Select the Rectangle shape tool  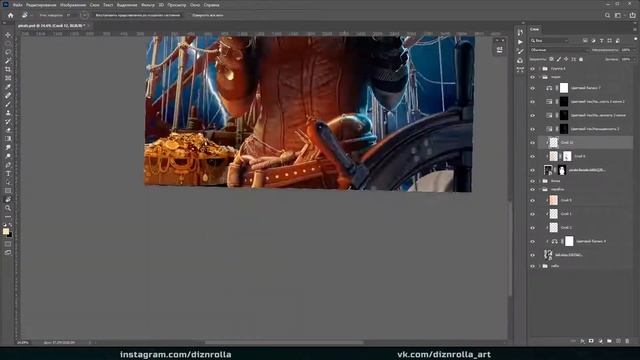tap(8, 191)
